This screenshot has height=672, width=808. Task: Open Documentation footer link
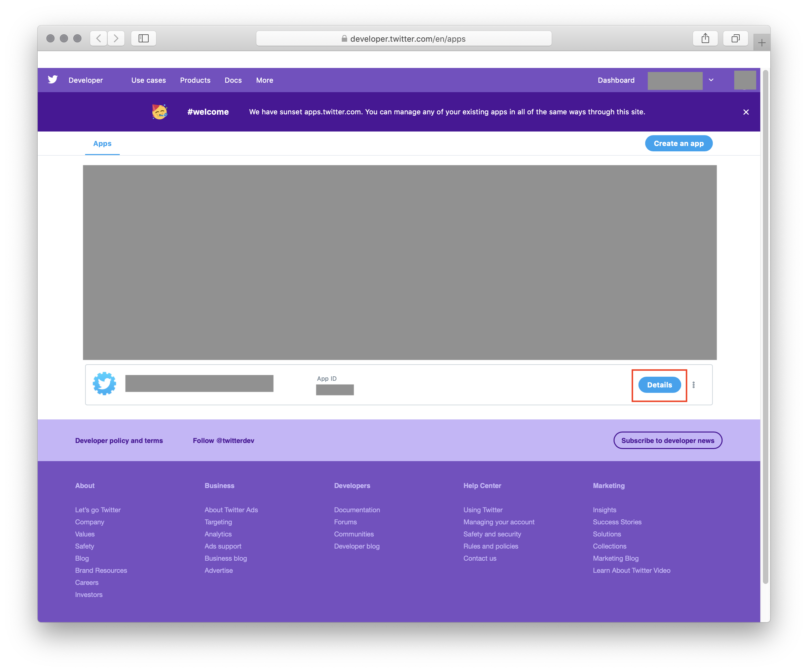pyautogui.click(x=357, y=510)
